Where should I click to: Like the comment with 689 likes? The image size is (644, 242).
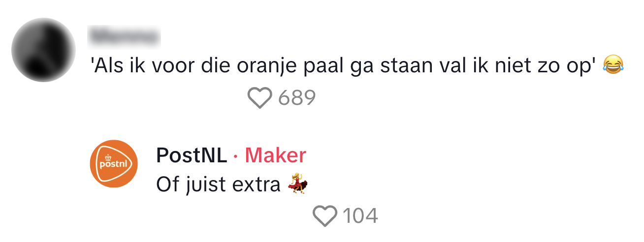pos(259,98)
